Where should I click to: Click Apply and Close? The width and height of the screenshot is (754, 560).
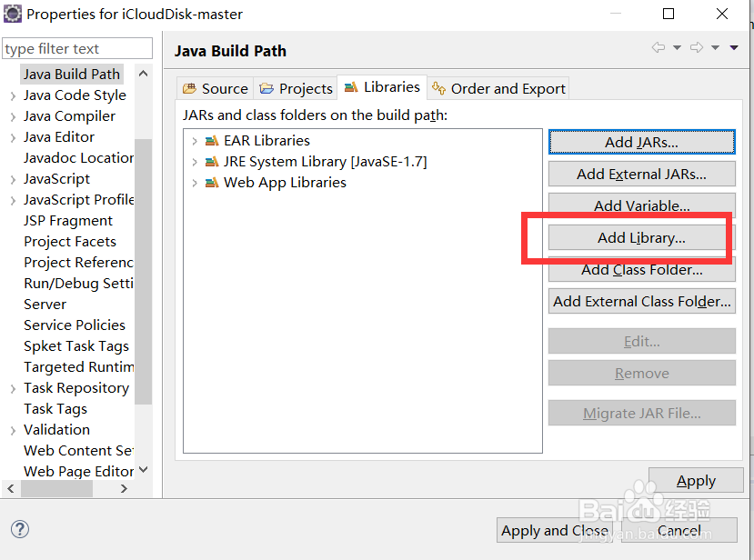555,531
